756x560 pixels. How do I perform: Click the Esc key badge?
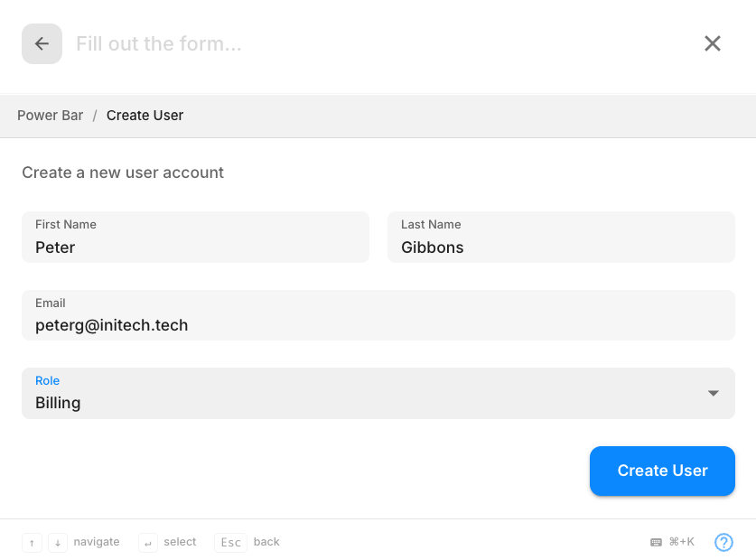231,543
